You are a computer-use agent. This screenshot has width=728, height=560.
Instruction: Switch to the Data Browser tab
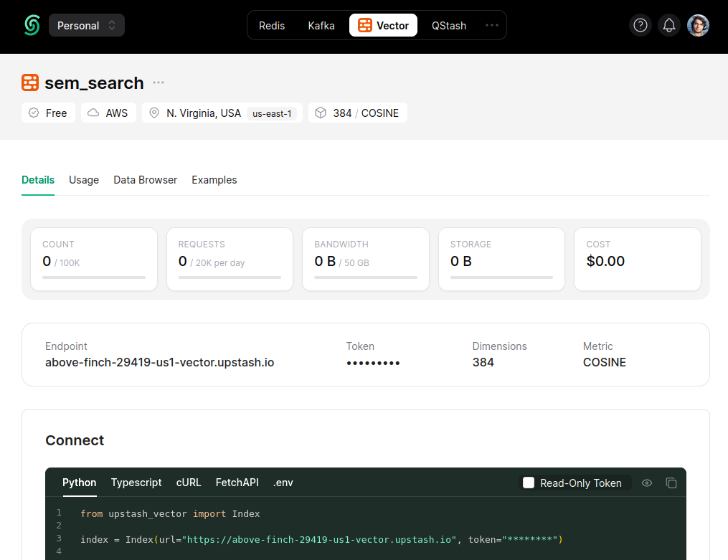tap(145, 180)
